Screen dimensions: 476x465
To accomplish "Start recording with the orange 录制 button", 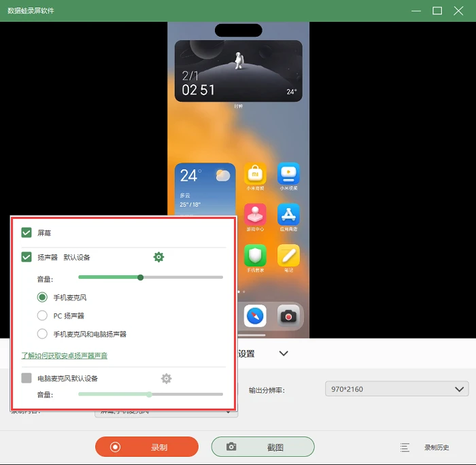I will click(147, 447).
